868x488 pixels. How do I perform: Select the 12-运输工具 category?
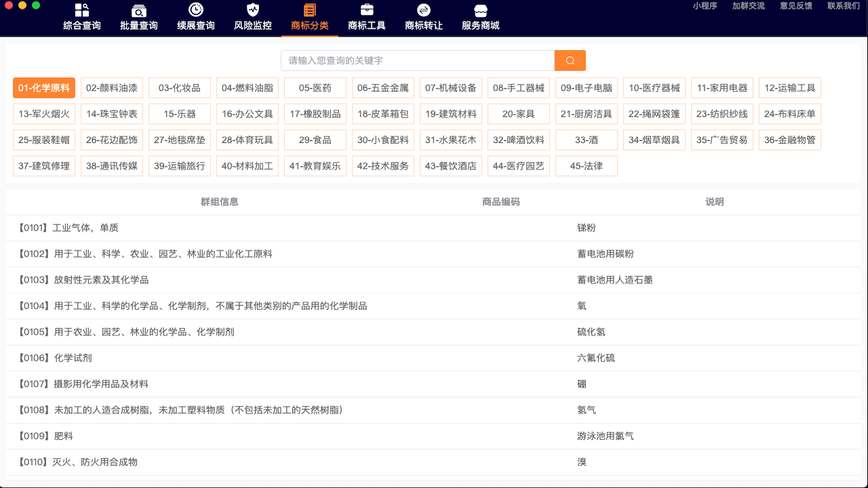[x=789, y=87]
